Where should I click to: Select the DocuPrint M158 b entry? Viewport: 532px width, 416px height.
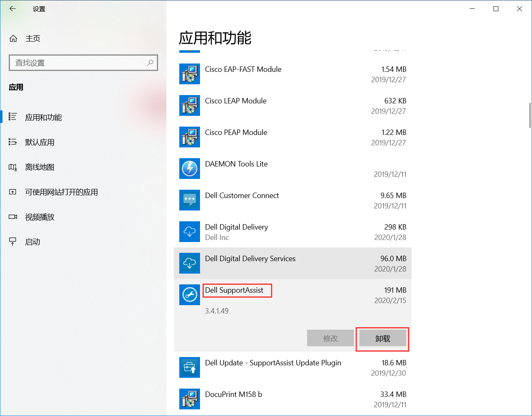coord(293,399)
